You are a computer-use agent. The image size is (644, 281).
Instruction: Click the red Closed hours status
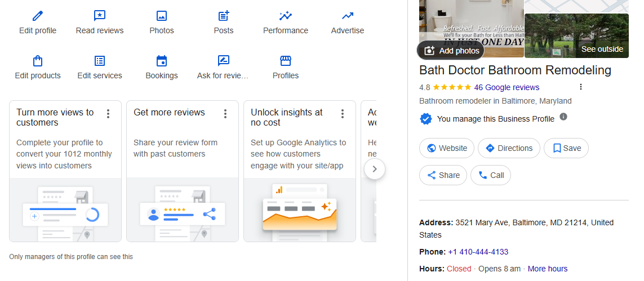click(x=459, y=269)
